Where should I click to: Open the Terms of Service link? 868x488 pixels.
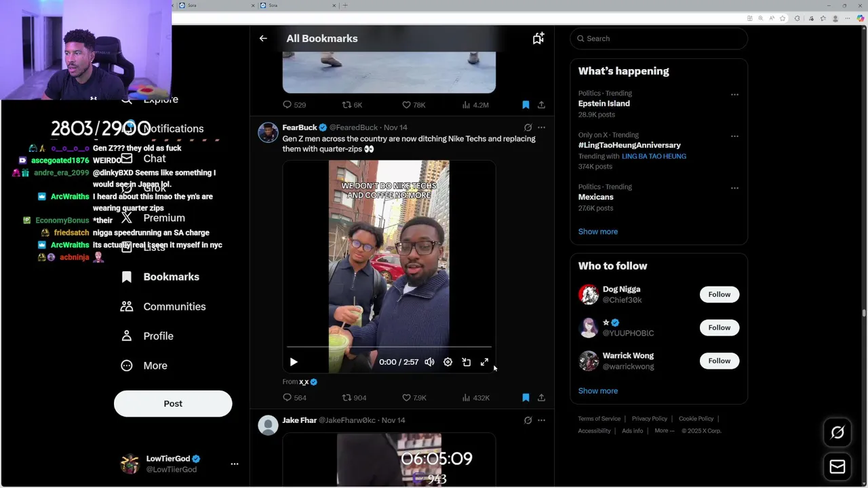click(599, 419)
